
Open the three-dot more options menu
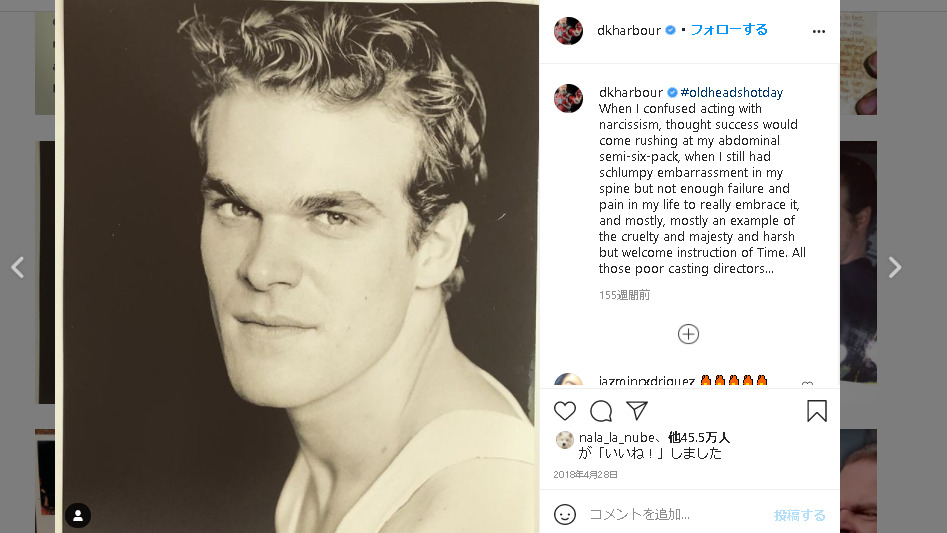click(x=819, y=31)
